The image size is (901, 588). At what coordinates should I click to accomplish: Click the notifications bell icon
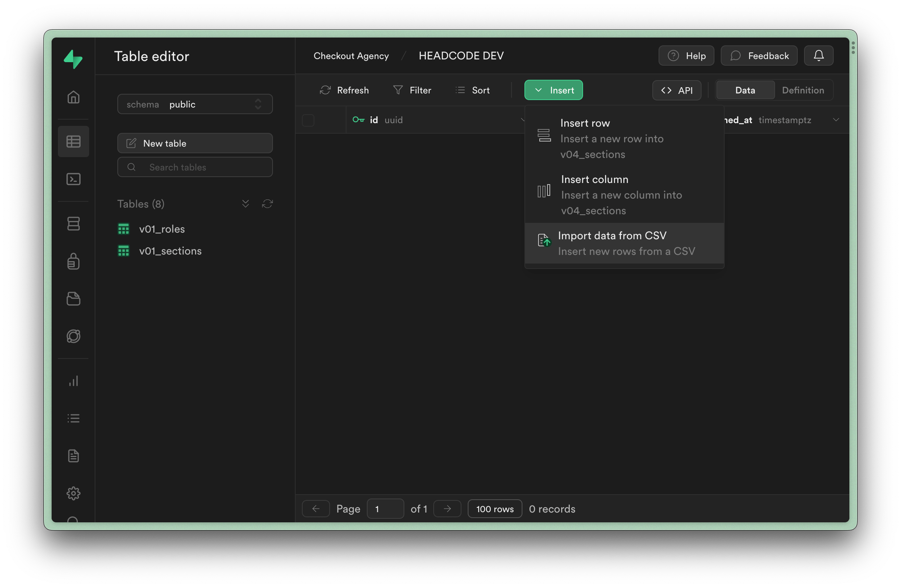(x=818, y=56)
